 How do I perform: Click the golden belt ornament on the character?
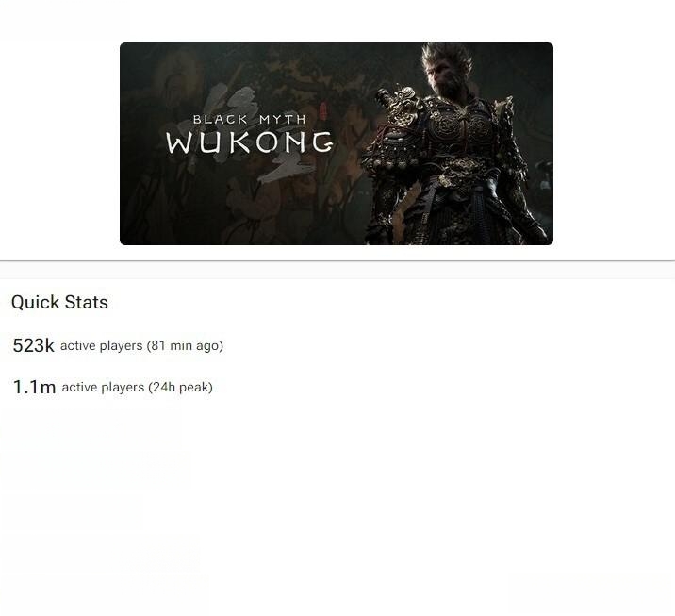coord(458,169)
